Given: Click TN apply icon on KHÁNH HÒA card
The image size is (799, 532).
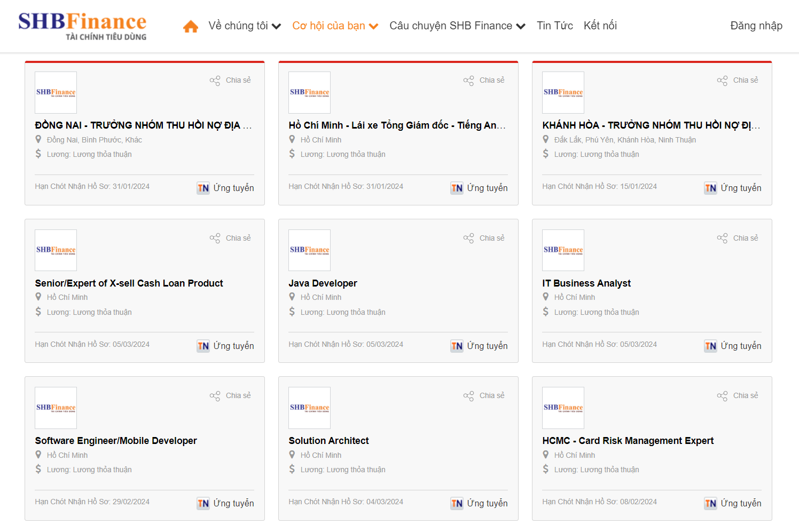Looking at the screenshot, I should coord(711,188).
